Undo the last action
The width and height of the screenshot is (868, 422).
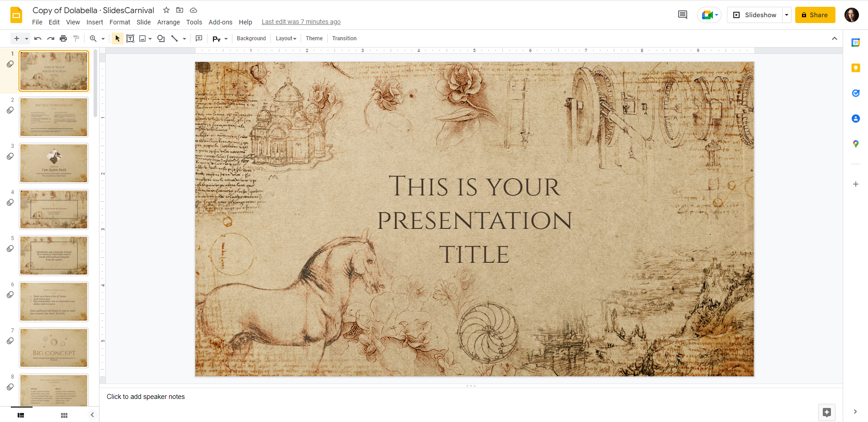point(38,38)
